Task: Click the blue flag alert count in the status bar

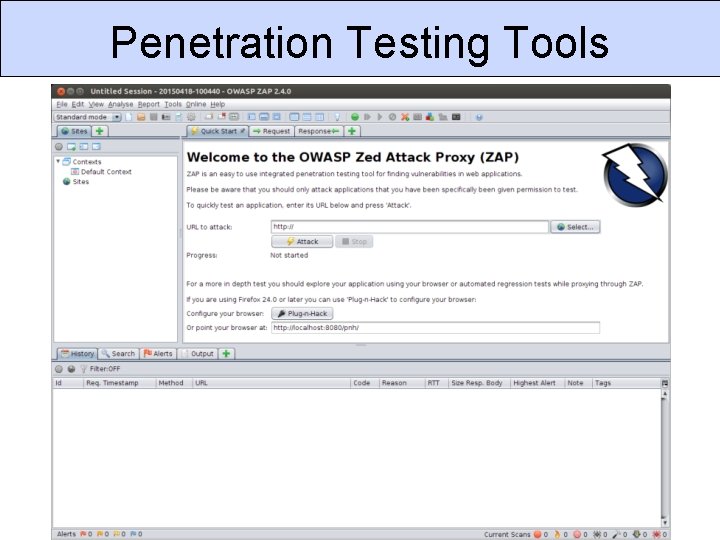Action: click(136, 534)
